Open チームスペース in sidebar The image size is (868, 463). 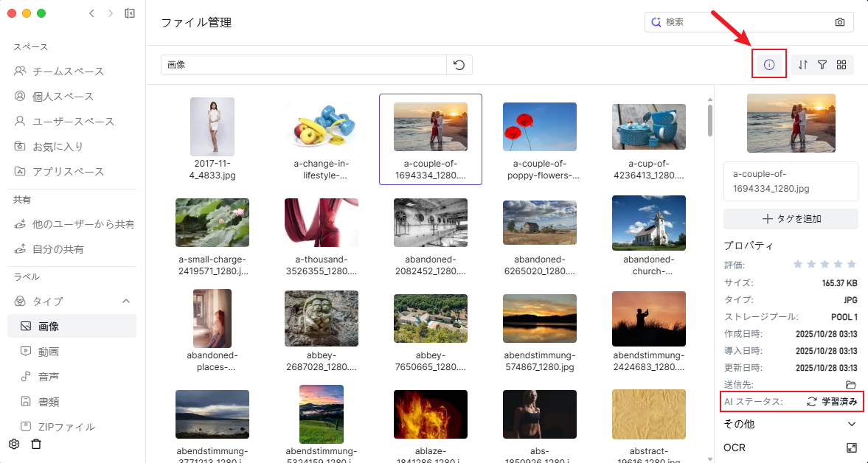[x=68, y=72]
